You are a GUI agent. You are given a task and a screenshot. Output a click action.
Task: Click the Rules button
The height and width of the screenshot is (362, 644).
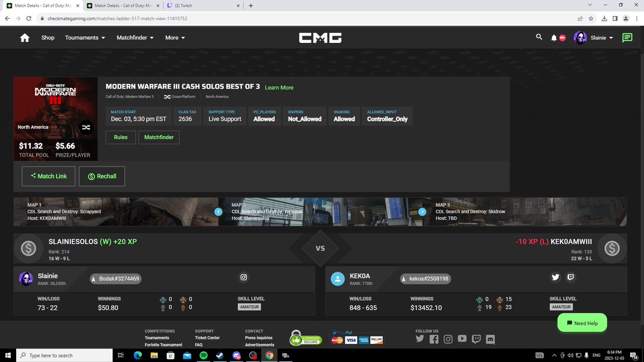tap(121, 137)
